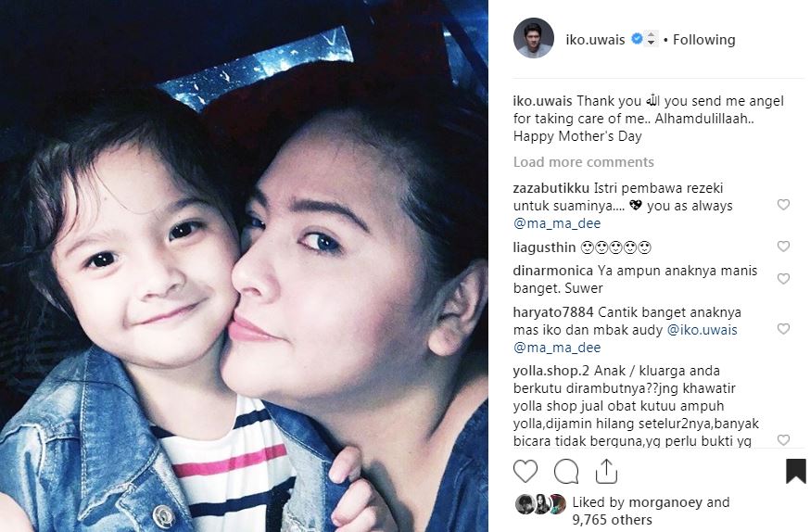Viewport: 810px width, 532px height.
Task: Open iko.uwais username in header
Action: coord(595,39)
